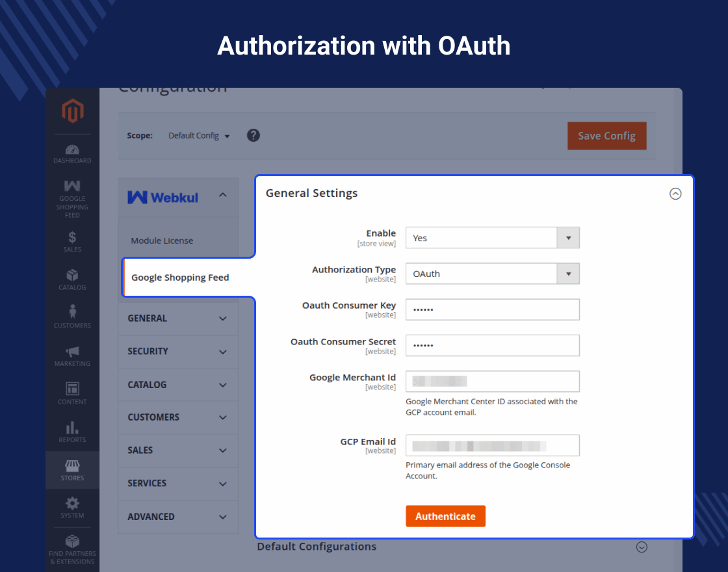Screen dimensions: 728x572
Task: Click the Authenticate button
Action: [x=445, y=516]
